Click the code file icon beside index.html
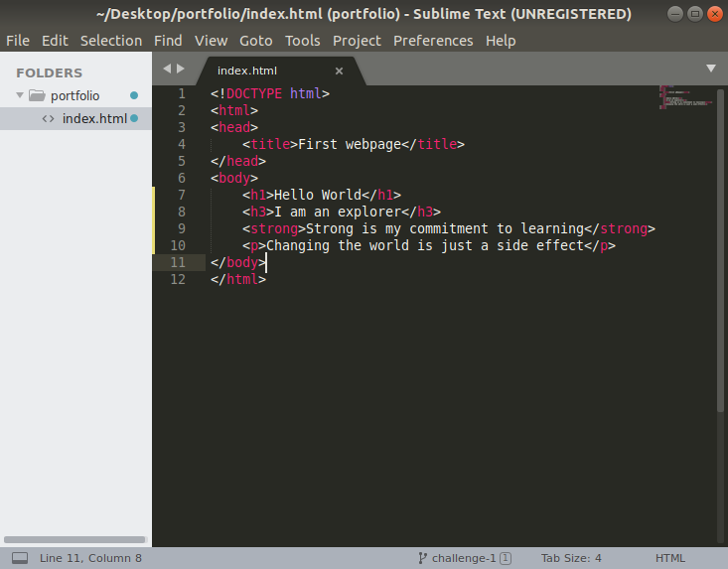728x569 pixels. point(49,119)
